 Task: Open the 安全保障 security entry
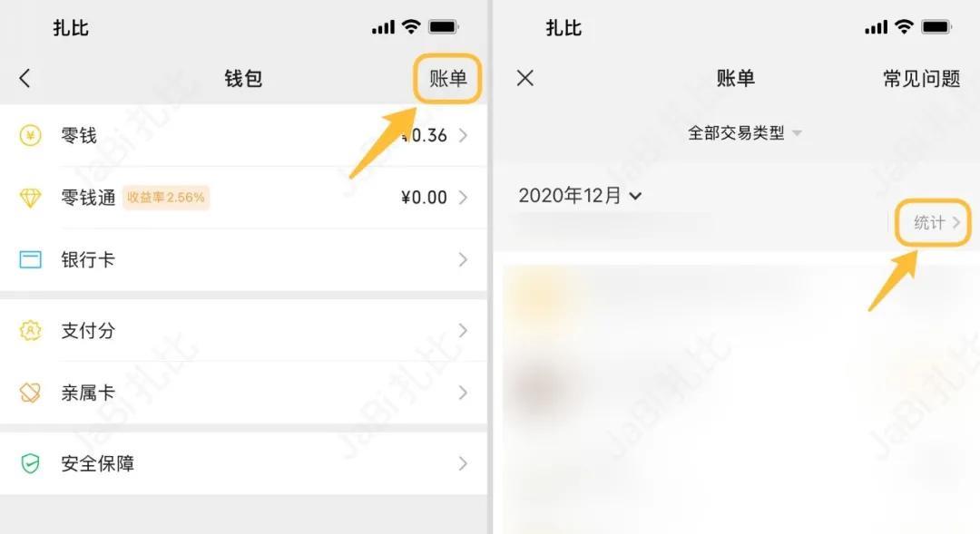pyautogui.click(x=244, y=463)
